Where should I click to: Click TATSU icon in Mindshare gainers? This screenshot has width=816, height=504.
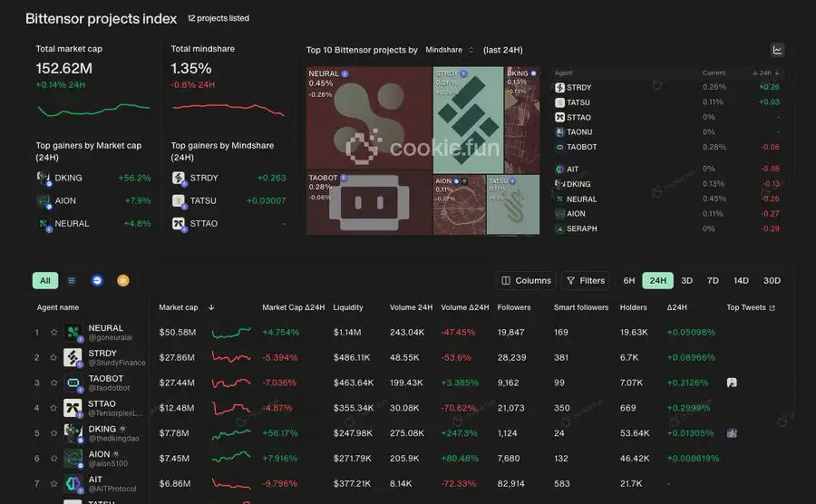pyautogui.click(x=179, y=200)
